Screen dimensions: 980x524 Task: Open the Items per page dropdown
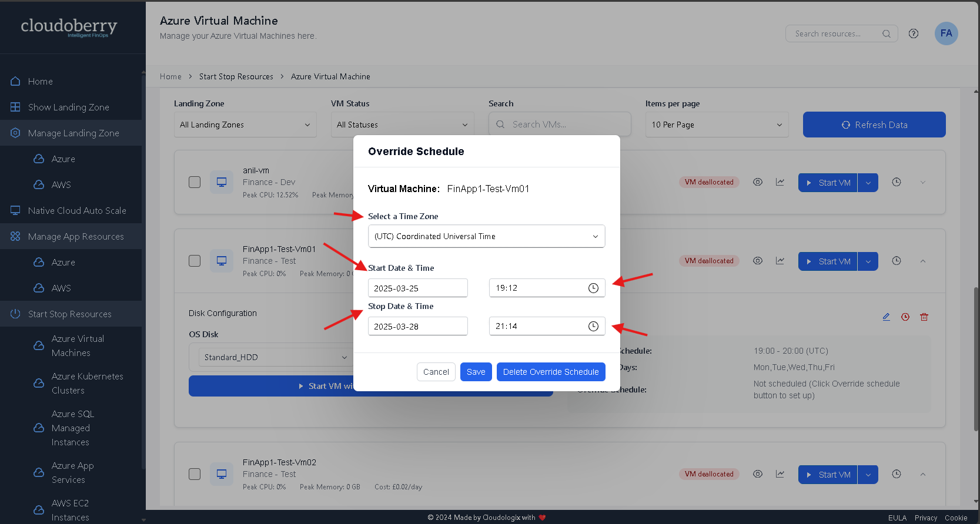[x=717, y=125]
